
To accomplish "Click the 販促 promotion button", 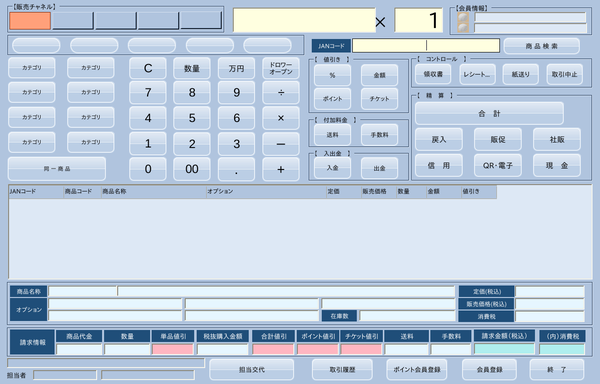I will 497,140.
